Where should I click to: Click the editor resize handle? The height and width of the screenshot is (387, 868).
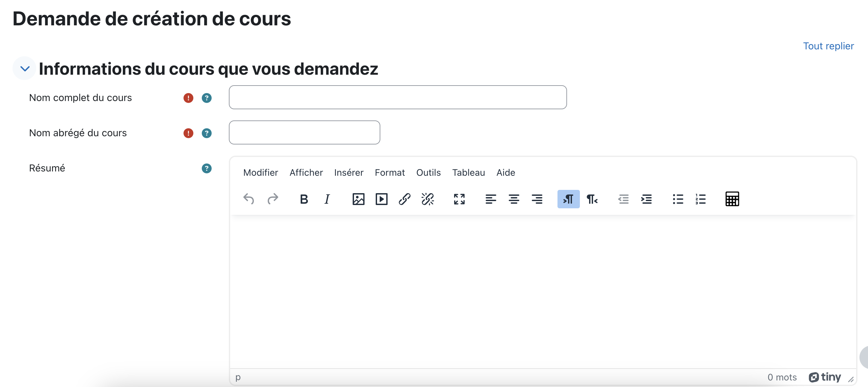point(851,379)
